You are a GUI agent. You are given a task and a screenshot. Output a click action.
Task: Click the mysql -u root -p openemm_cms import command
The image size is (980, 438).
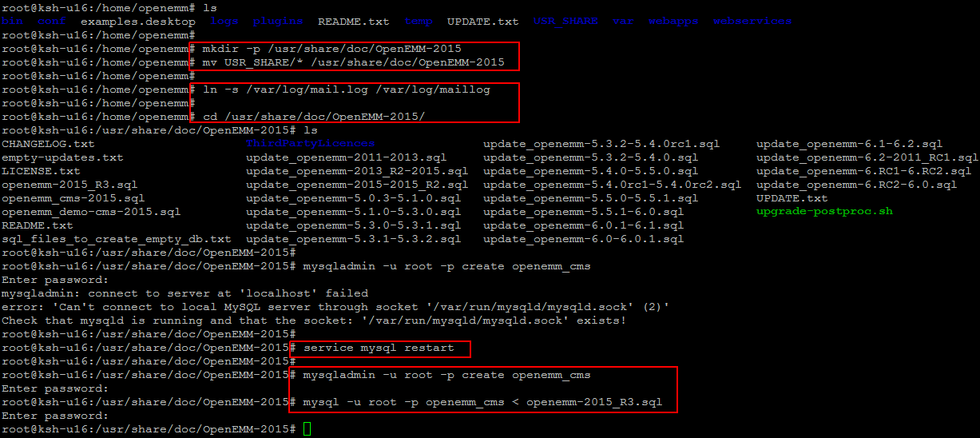click(x=482, y=402)
